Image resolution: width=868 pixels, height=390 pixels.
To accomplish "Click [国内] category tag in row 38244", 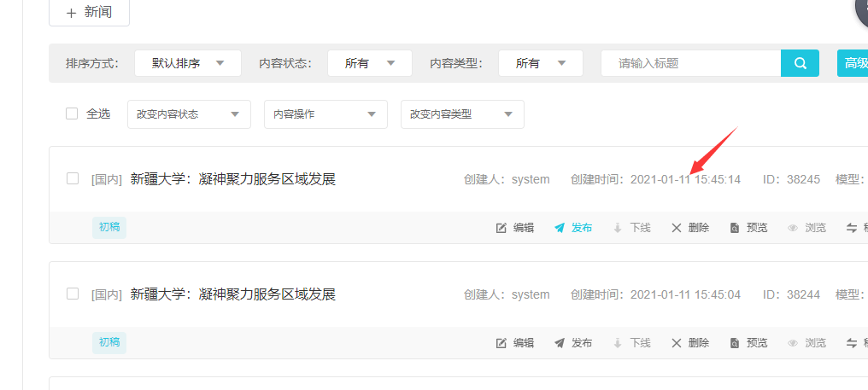I will coord(106,295).
